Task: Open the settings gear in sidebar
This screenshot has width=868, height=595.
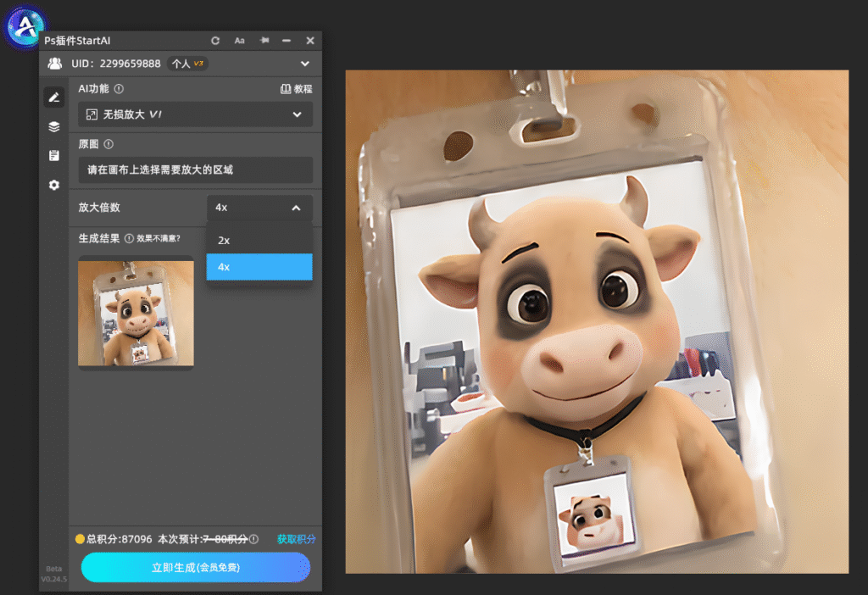Action: pos(54,185)
